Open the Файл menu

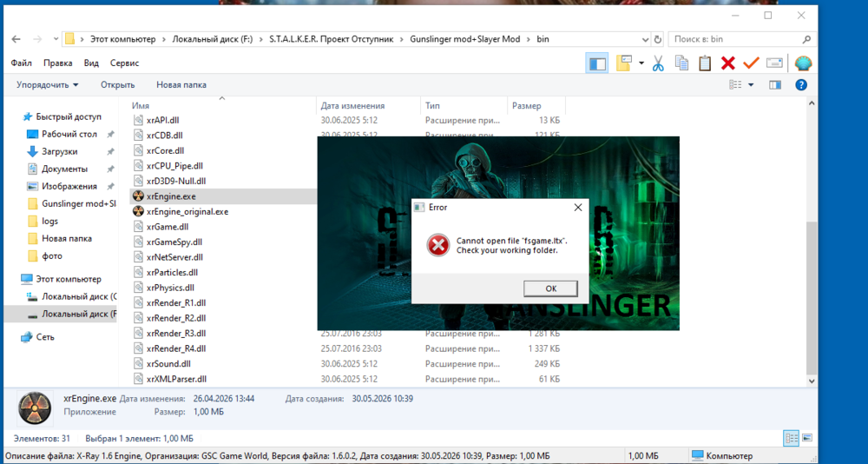(21, 63)
